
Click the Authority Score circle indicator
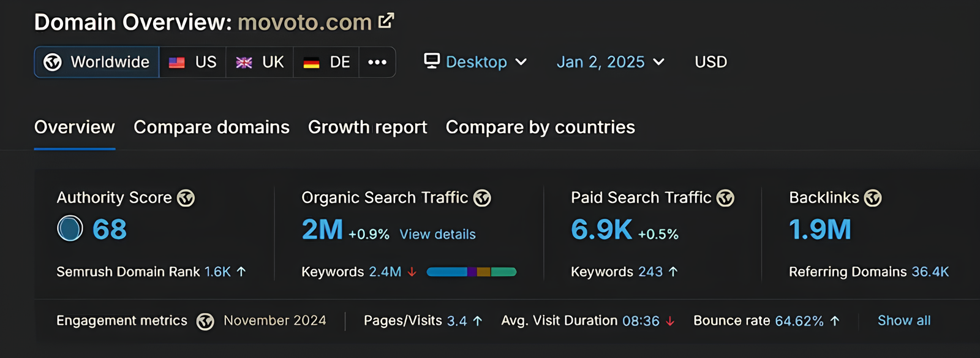click(x=70, y=229)
